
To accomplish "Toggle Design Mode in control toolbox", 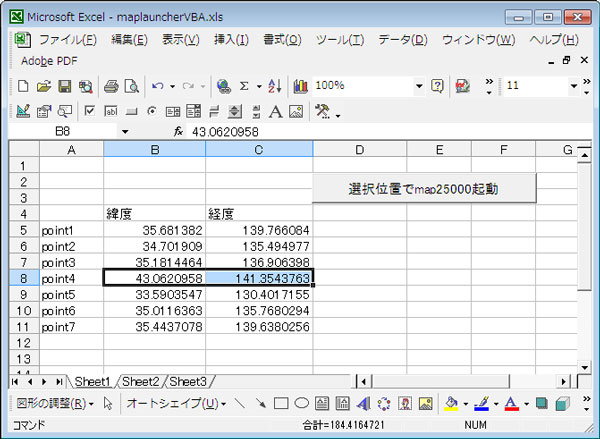I will (x=23, y=111).
